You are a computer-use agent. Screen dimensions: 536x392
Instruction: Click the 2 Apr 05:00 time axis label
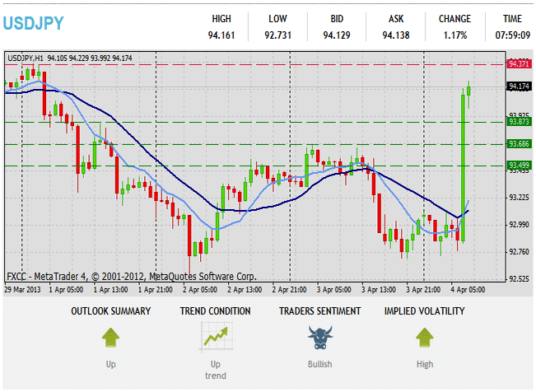click(200, 289)
